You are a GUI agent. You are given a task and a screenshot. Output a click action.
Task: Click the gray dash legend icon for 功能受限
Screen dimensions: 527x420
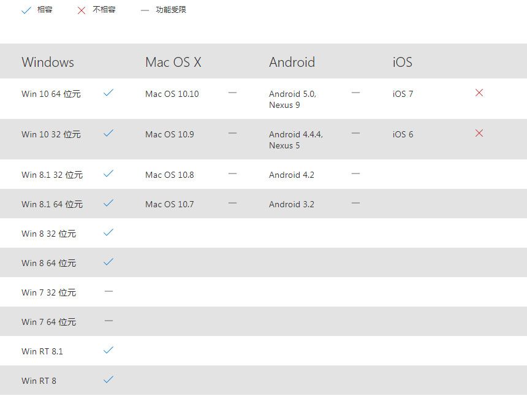[145, 11]
